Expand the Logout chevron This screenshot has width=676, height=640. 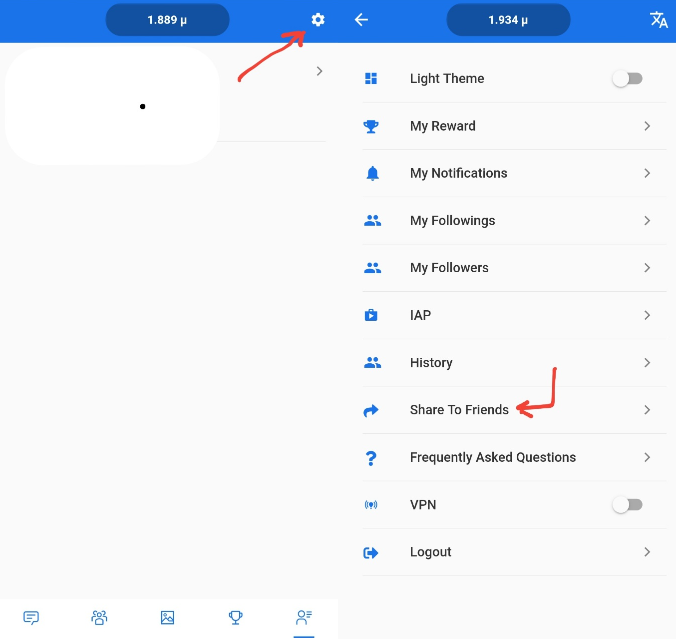click(647, 552)
